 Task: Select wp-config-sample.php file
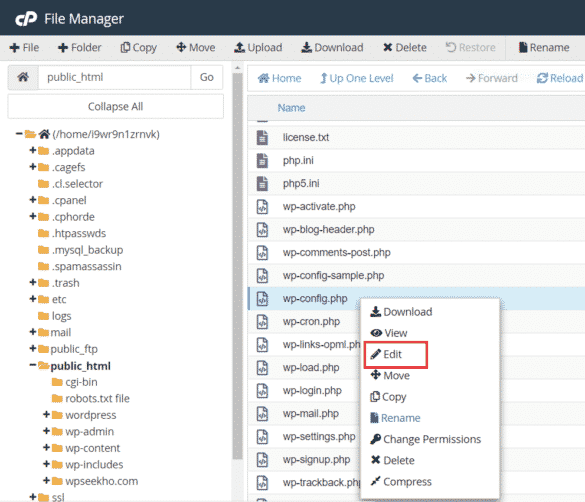[x=334, y=276]
